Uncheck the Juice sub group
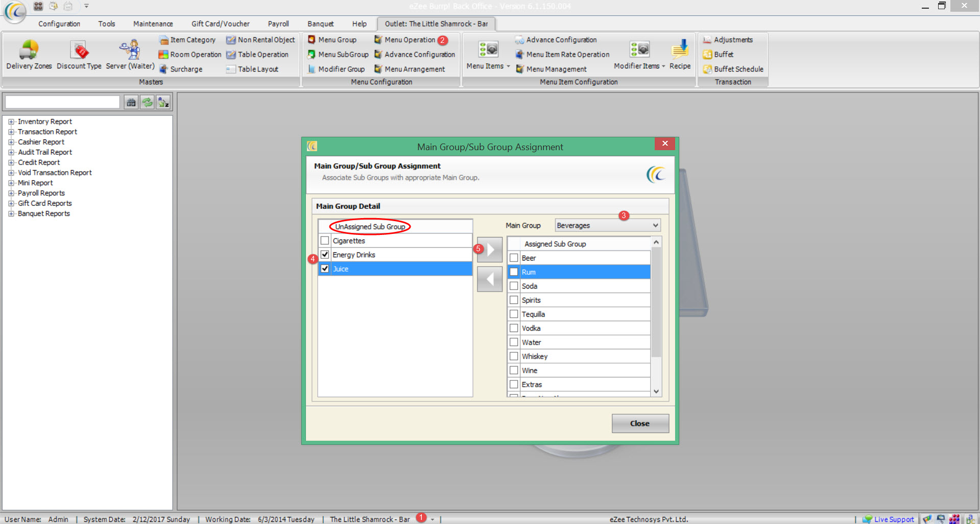 325,269
